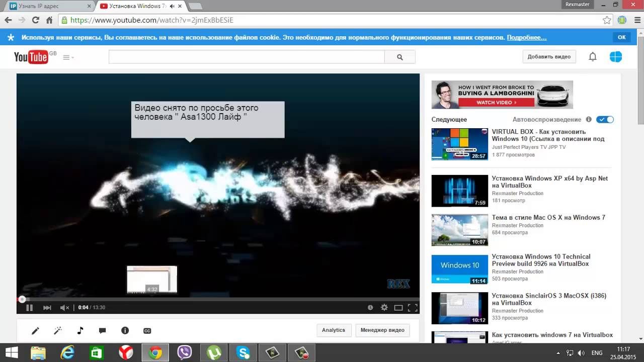
Task: Open the Rexmaster profile button in title bar
Action: (x=577, y=4)
